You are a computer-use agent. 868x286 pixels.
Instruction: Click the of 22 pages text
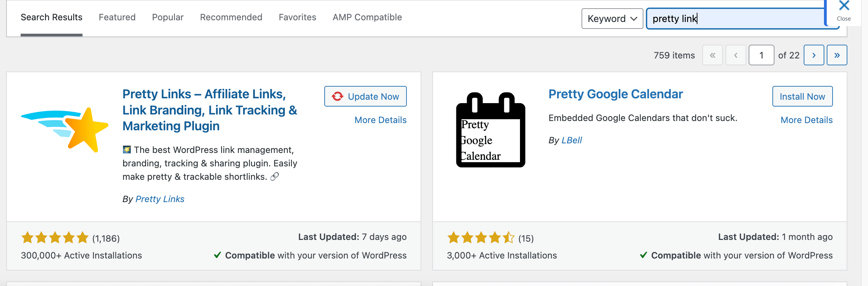coord(789,55)
